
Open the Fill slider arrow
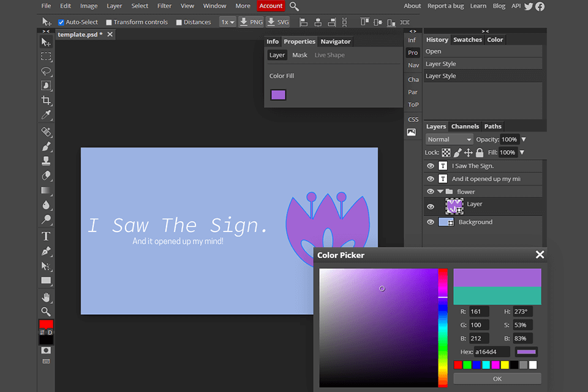522,153
